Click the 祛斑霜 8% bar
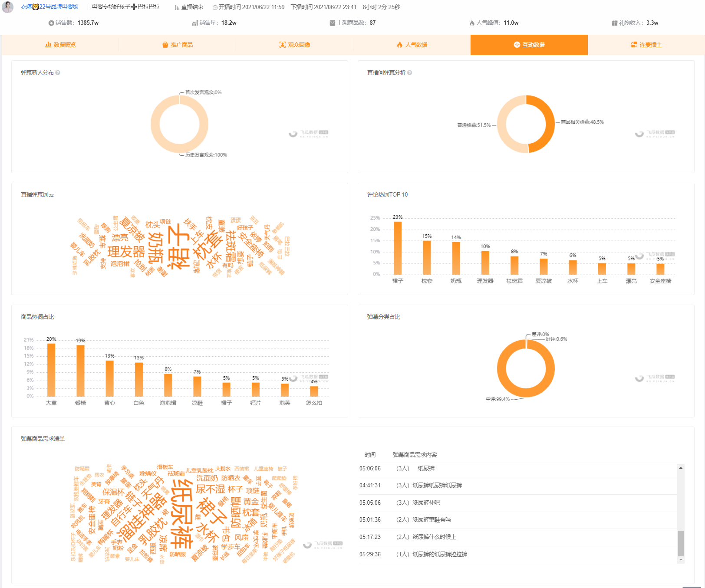This screenshot has width=705, height=588. tap(514, 266)
